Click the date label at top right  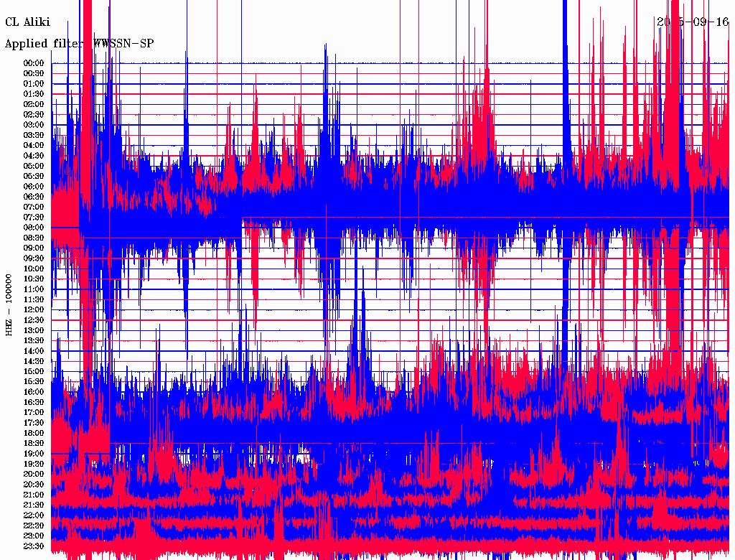click(x=693, y=22)
